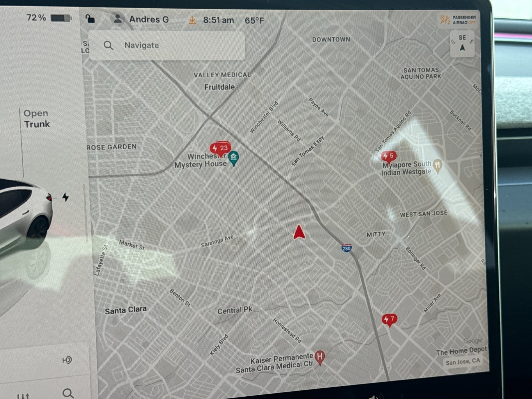
Task: Tap the charge port lightning bolt icon
Action: pyautogui.click(x=66, y=197)
